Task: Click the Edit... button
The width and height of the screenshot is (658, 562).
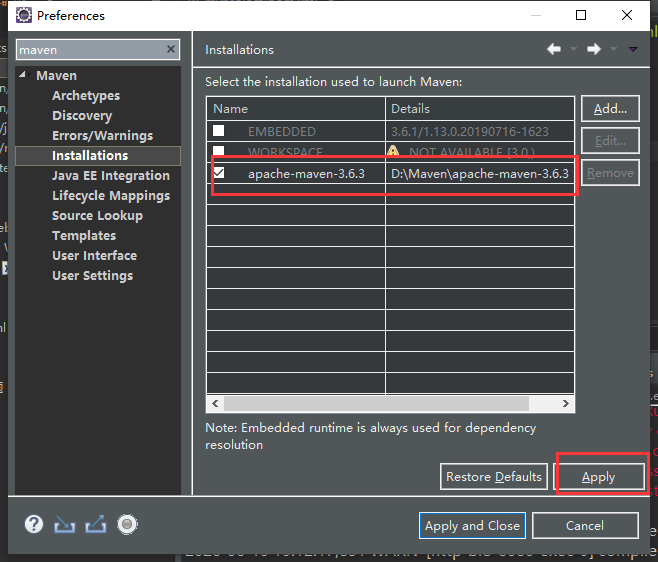Action: [x=610, y=141]
